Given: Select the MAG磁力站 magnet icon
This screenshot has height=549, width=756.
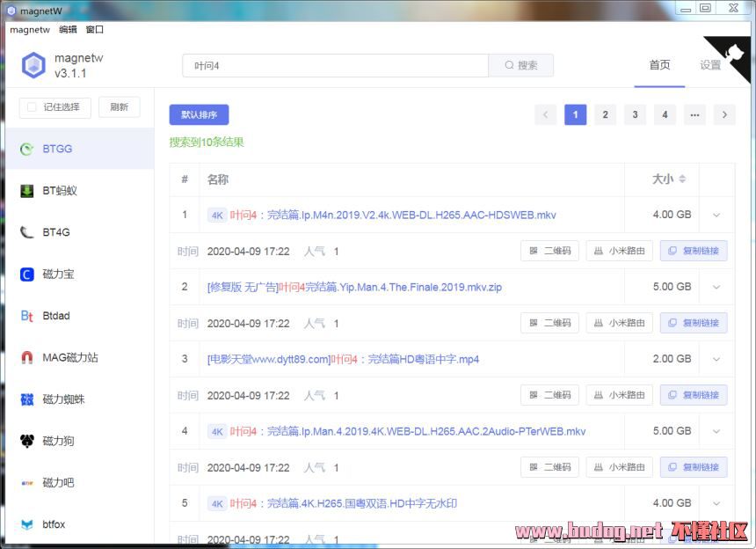Looking at the screenshot, I should pyautogui.click(x=27, y=358).
